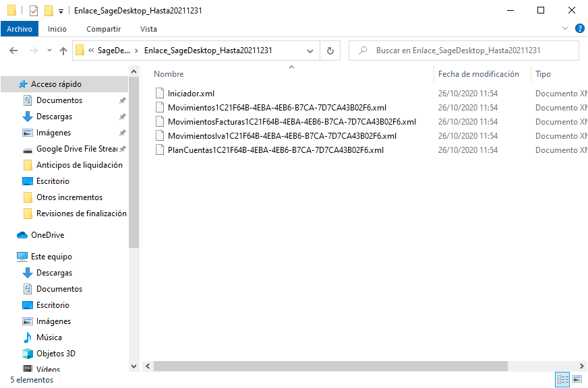This screenshot has width=588, height=388.
Task: Open the Vista tab
Action: click(148, 29)
